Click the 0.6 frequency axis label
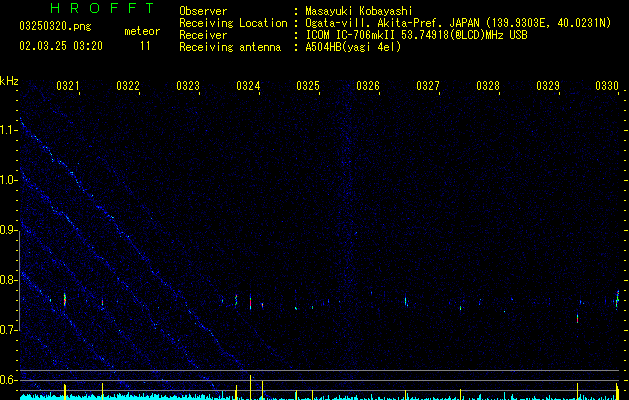Viewport: 629px width, 400px height. pyautogui.click(x=9, y=380)
